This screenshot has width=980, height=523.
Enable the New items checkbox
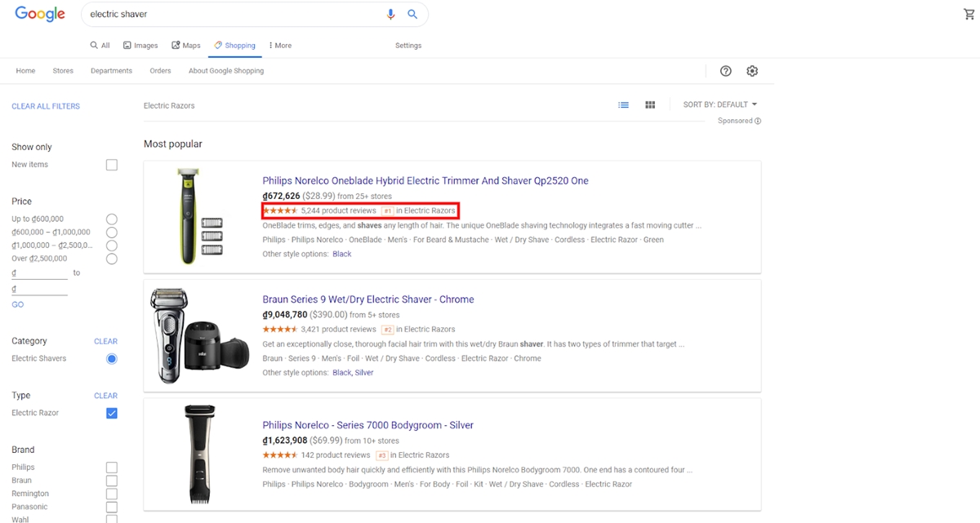click(112, 165)
